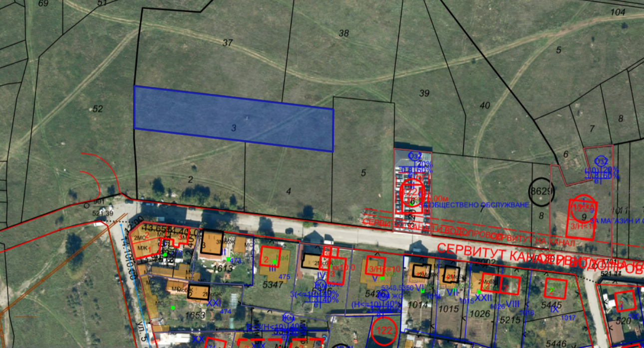The width and height of the screenshot is (644, 348).
Task: Click plot 5445 label
Action: click(x=551, y=305)
